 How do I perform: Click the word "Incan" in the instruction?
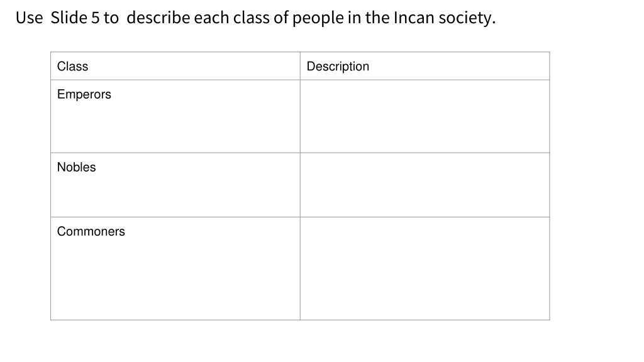click(414, 18)
